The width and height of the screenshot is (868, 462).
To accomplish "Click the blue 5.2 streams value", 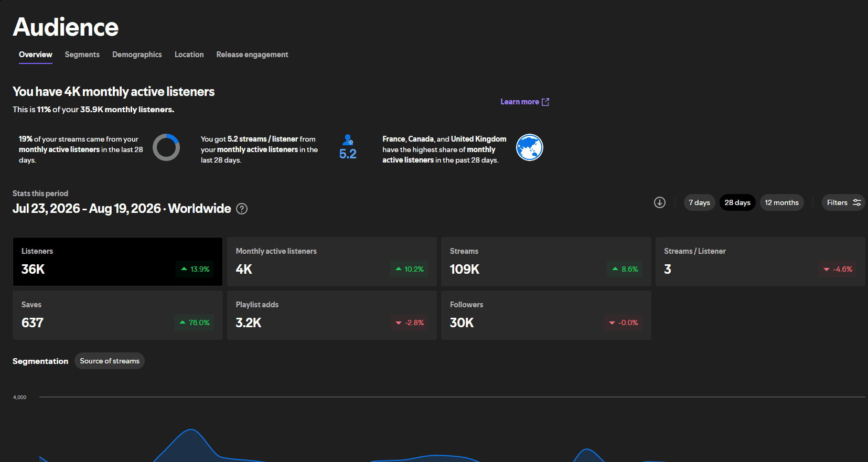I will 348,154.
